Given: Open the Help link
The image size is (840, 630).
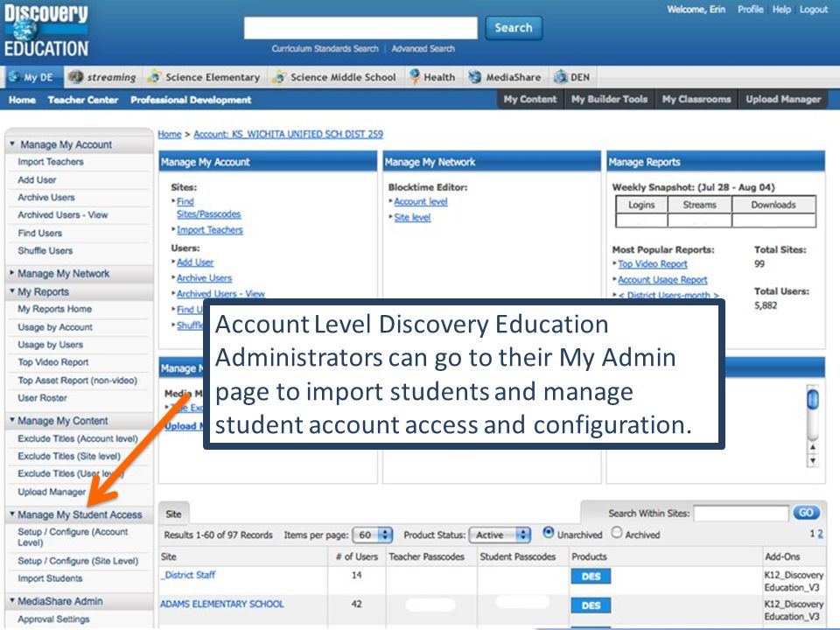Looking at the screenshot, I should click(x=781, y=9).
